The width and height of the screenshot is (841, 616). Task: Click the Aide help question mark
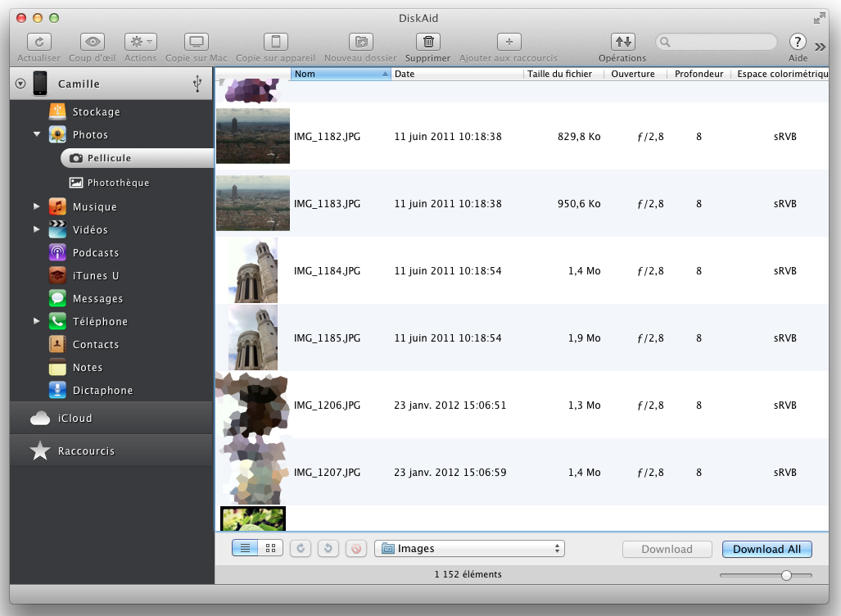[x=798, y=42]
